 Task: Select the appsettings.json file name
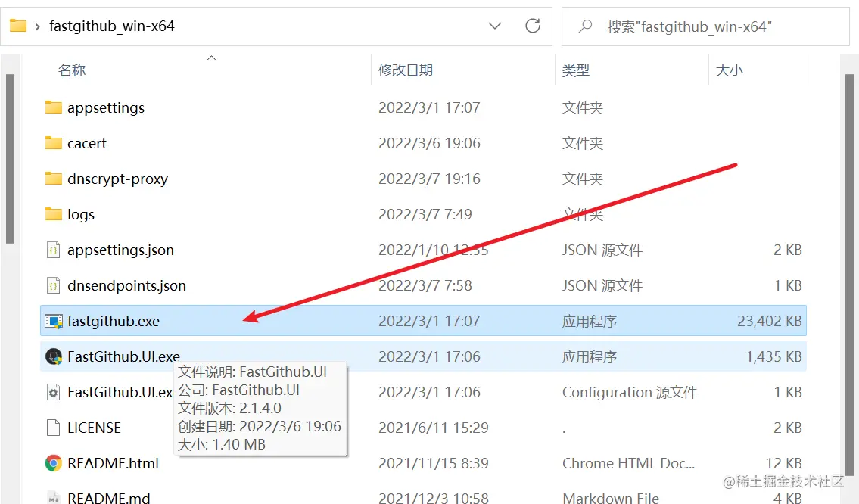click(x=120, y=250)
